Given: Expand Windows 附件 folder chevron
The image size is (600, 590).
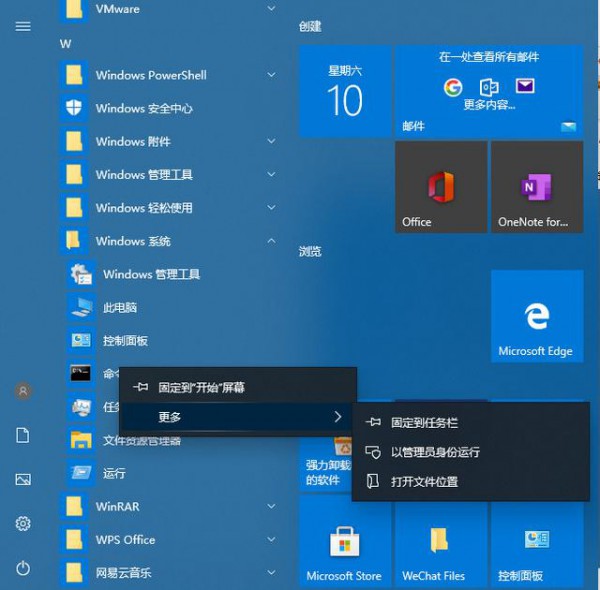Looking at the screenshot, I should 271,141.
